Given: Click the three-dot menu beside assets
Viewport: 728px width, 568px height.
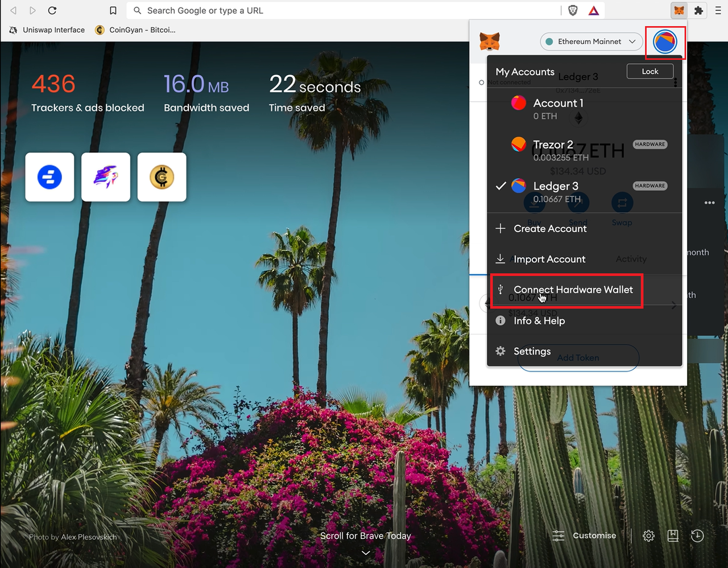Looking at the screenshot, I should (710, 203).
